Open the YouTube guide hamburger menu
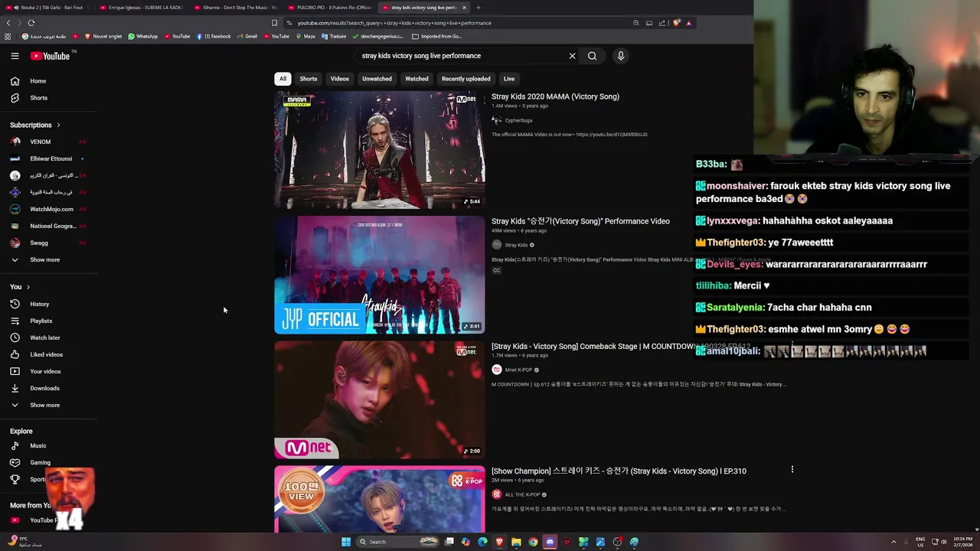The width and height of the screenshot is (980, 551). [x=15, y=56]
